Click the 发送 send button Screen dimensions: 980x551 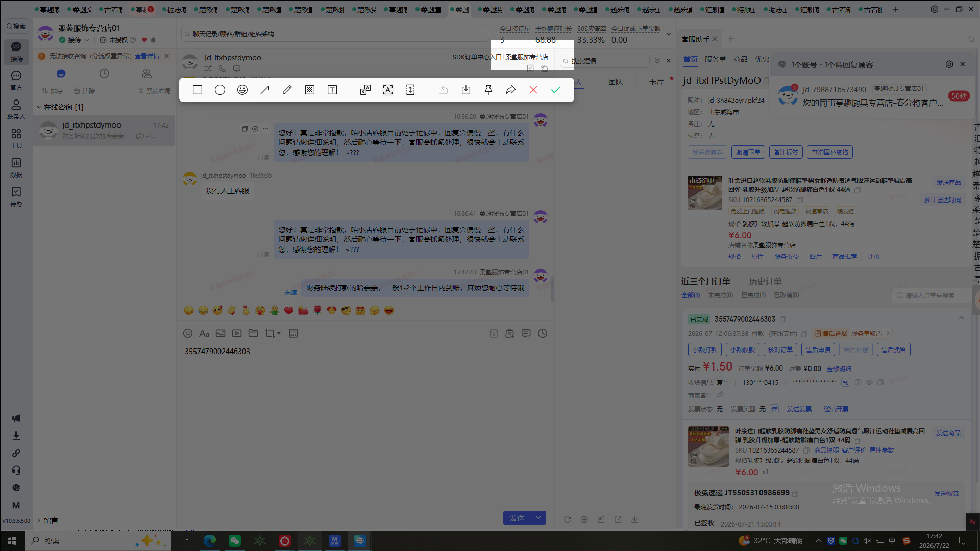[x=517, y=518]
